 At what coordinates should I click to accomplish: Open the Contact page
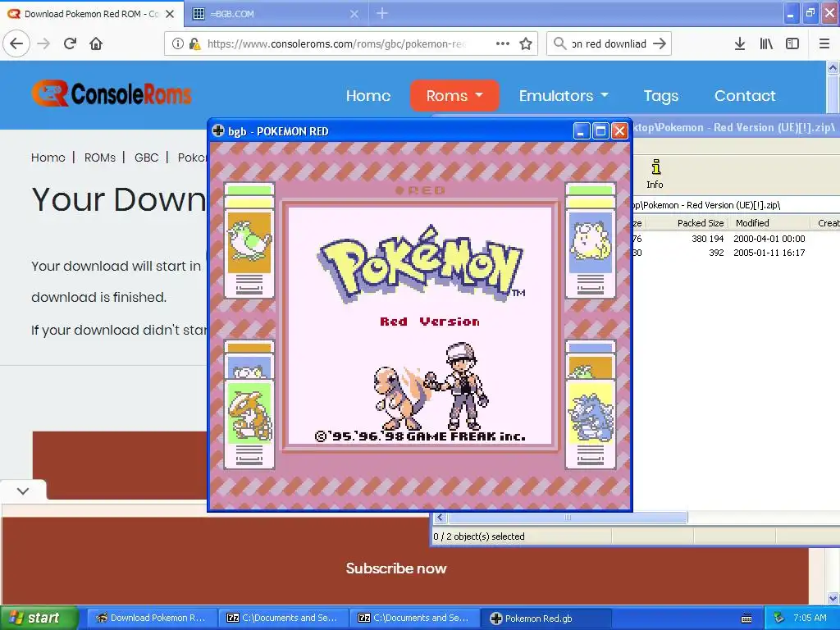(x=745, y=96)
